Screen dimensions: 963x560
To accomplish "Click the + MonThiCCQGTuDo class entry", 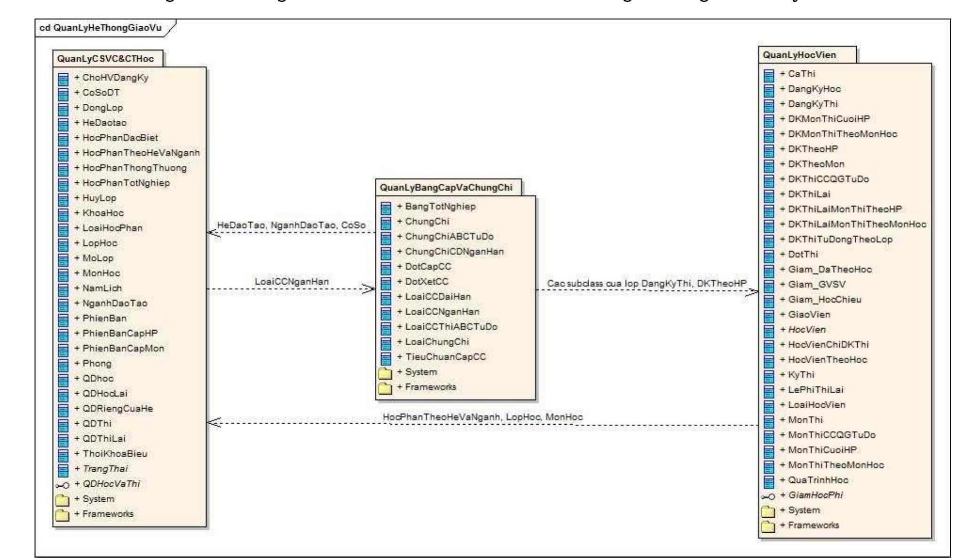I will pyautogui.click(x=828, y=435).
